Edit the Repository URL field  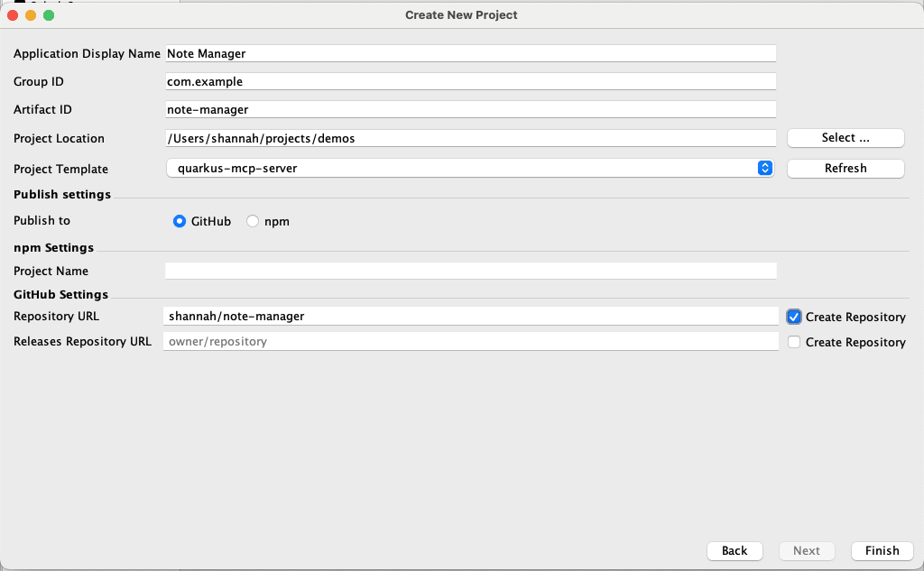click(x=471, y=316)
